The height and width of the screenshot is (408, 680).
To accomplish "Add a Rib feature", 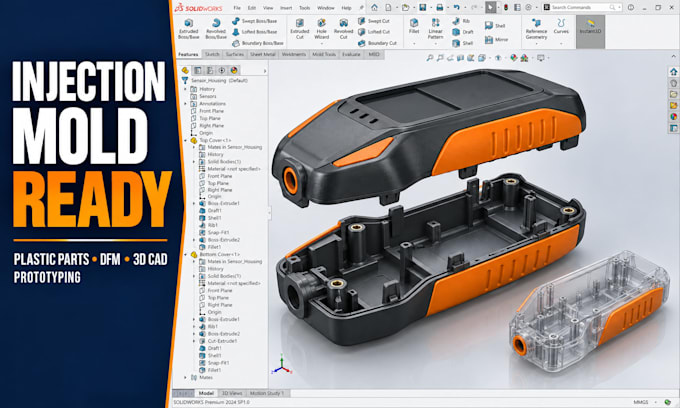I will 461,21.
